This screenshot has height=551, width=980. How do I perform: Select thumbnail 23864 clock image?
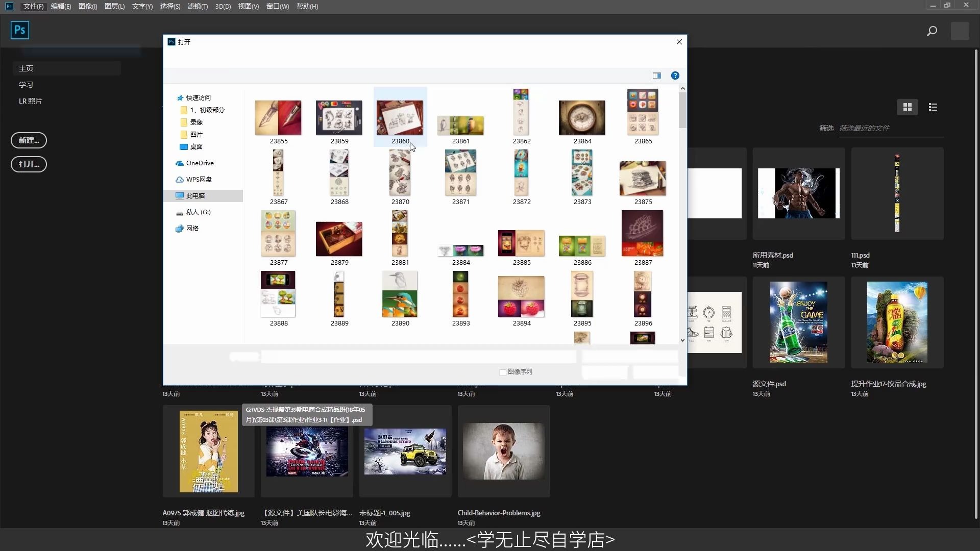[x=582, y=118]
